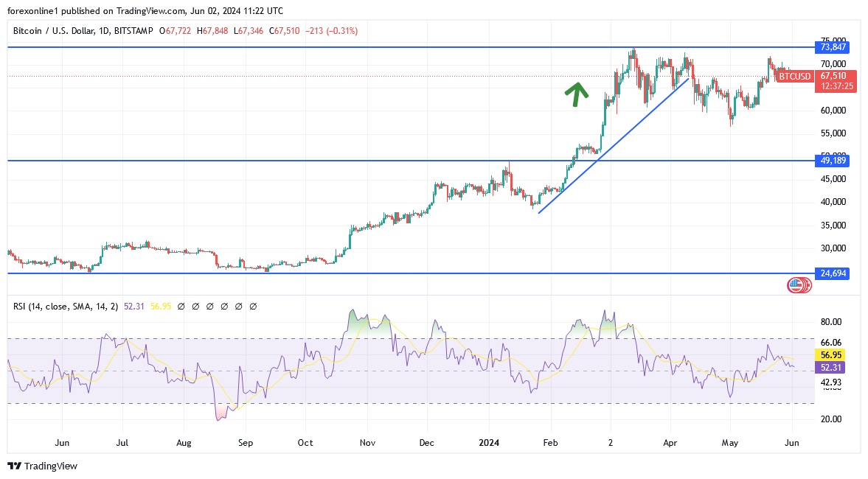Click the 30,000 price axis label
Image resolution: width=868 pixels, height=479 pixels.
point(833,248)
